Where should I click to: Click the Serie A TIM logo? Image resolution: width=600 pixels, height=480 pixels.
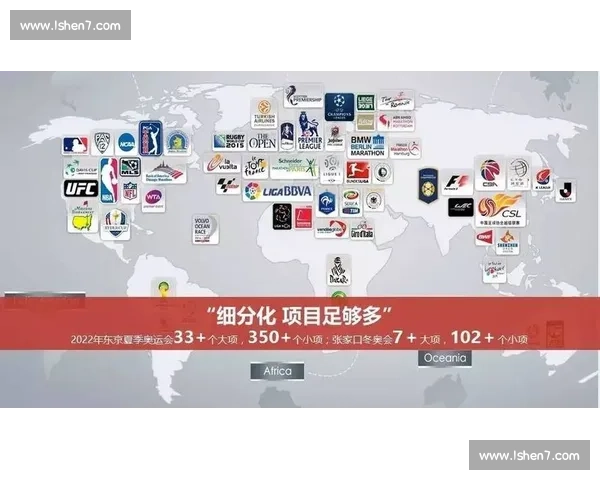(351, 202)
